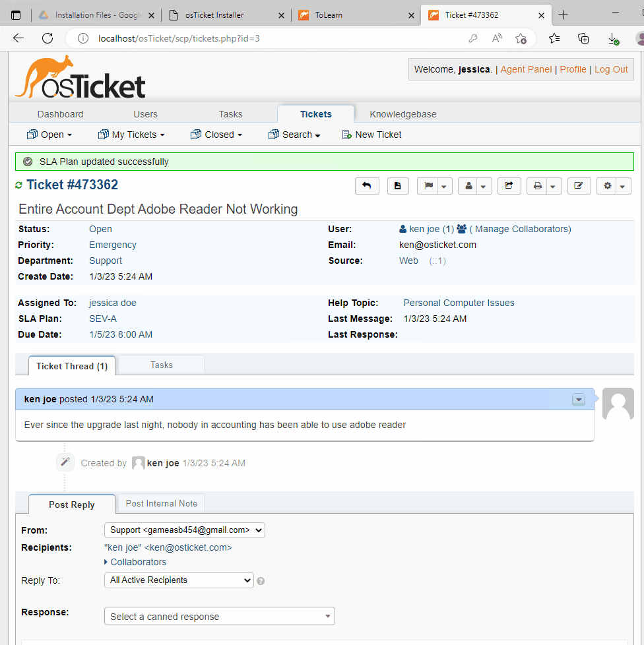Click the Agent Panel link
The width and height of the screenshot is (644, 645).
click(x=526, y=69)
